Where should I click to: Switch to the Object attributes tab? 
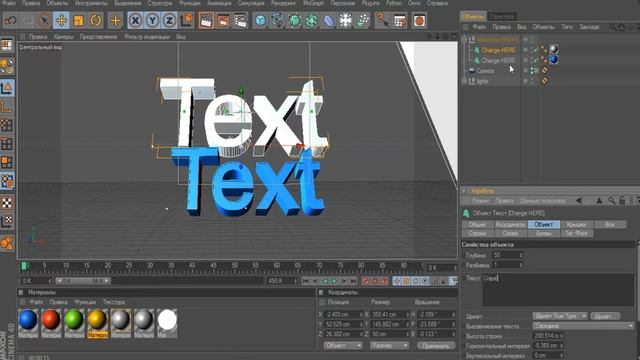tap(544, 224)
